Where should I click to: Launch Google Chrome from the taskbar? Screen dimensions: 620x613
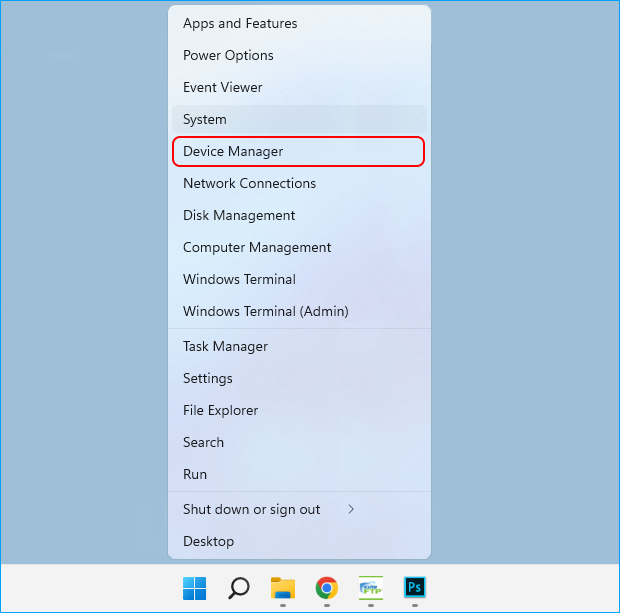click(x=326, y=587)
